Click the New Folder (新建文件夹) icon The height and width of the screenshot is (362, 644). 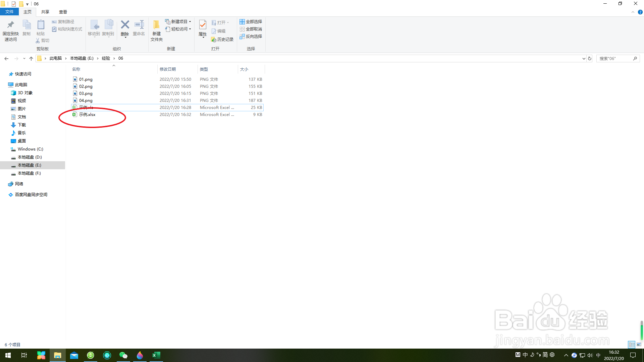coord(156,25)
